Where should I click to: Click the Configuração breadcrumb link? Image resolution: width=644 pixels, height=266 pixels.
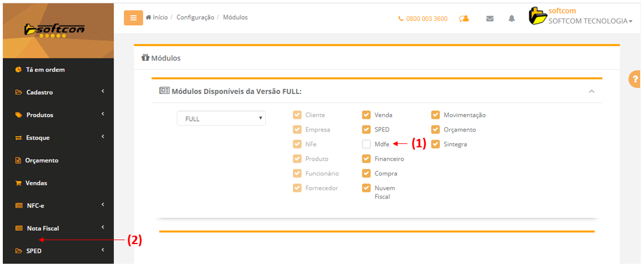coord(195,17)
